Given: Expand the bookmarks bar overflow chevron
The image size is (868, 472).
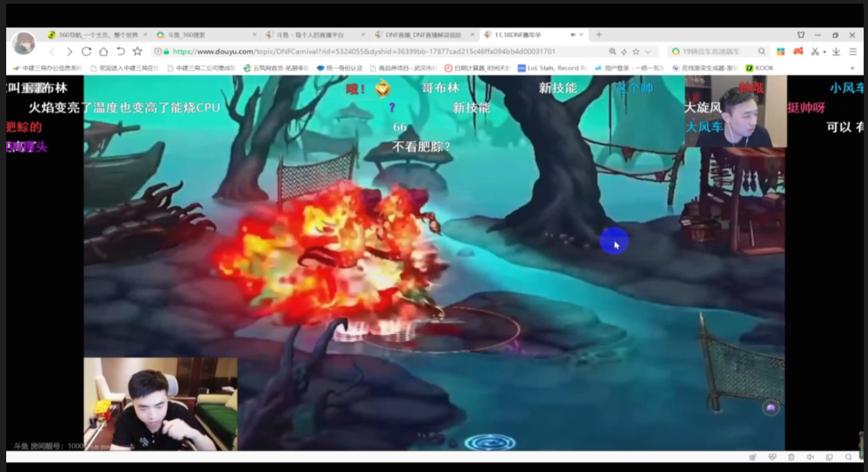Looking at the screenshot, I should (x=853, y=68).
